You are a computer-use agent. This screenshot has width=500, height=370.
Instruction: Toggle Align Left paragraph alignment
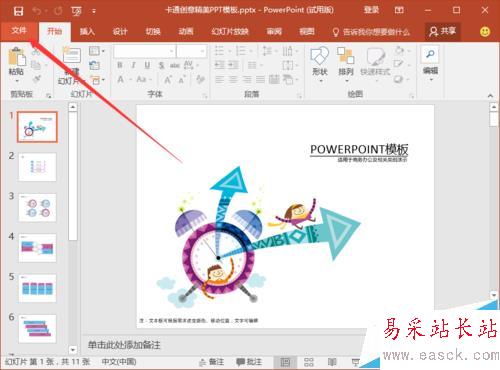[x=219, y=80]
